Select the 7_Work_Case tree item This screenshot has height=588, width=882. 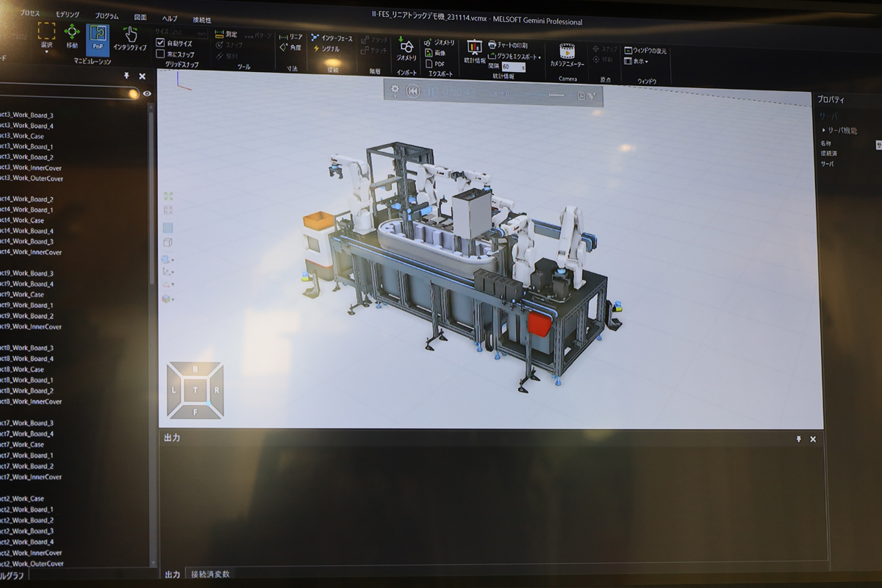[22, 445]
